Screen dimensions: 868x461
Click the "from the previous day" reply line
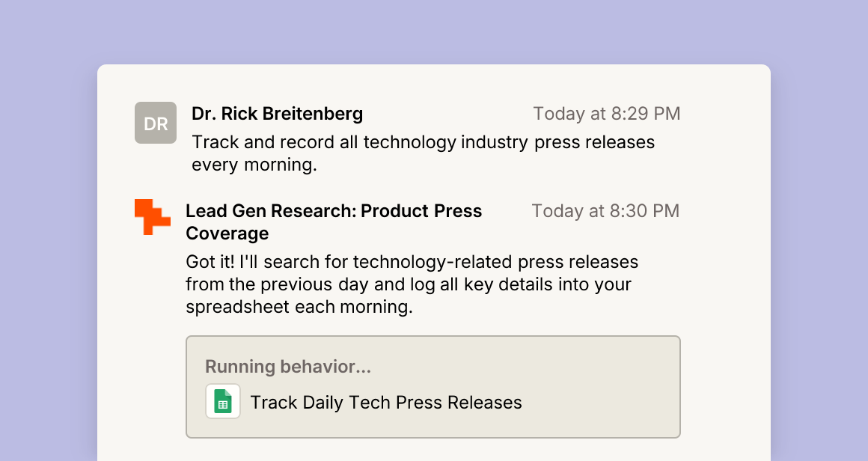pyautogui.click(x=409, y=284)
